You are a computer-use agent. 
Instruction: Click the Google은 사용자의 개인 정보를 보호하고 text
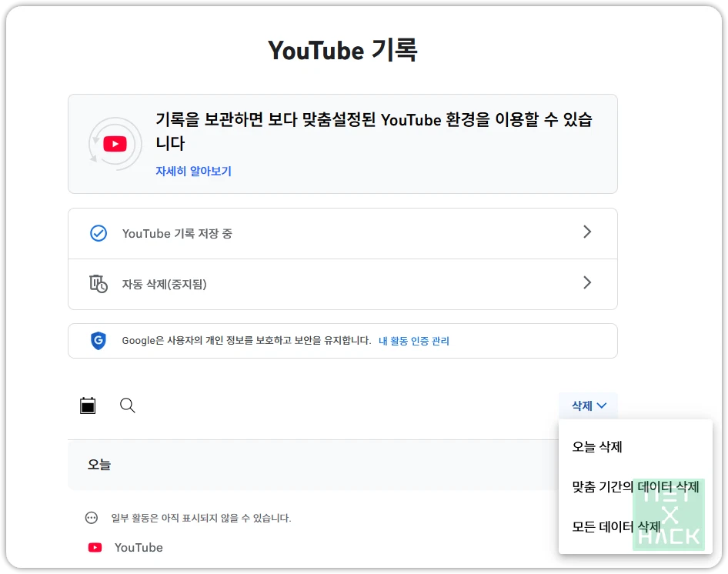[246, 341]
